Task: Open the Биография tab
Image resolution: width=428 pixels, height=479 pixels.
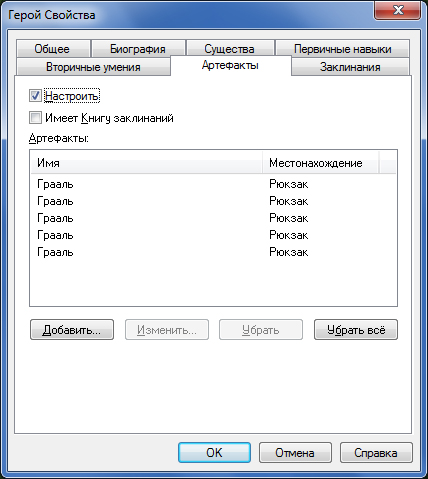Action: tap(138, 49)
